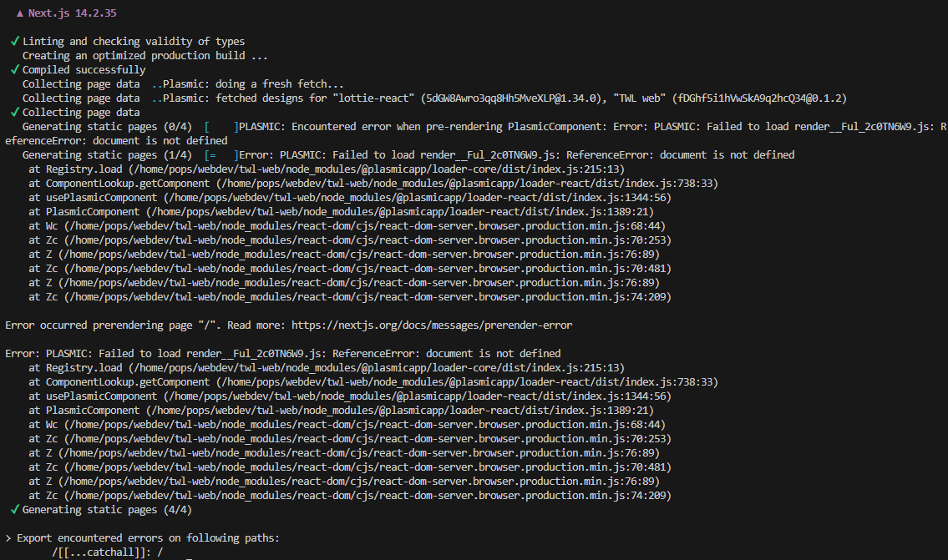Click the green checkmark before Collecting page data
The width and height of the screenshot is (948, 560).
pos(15,113)
